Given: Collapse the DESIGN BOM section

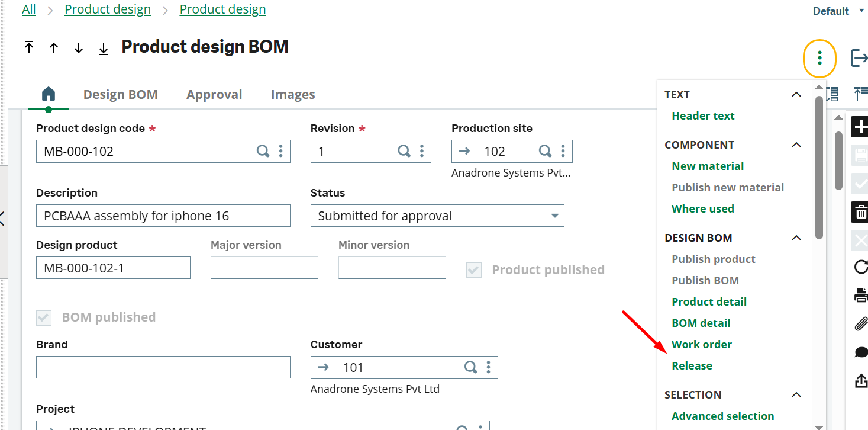Looking at the screenshot, I should (x=796, y=238).
